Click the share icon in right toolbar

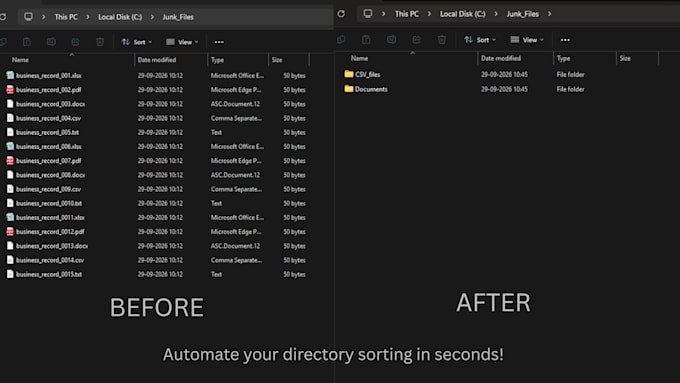tap(416, 39)
